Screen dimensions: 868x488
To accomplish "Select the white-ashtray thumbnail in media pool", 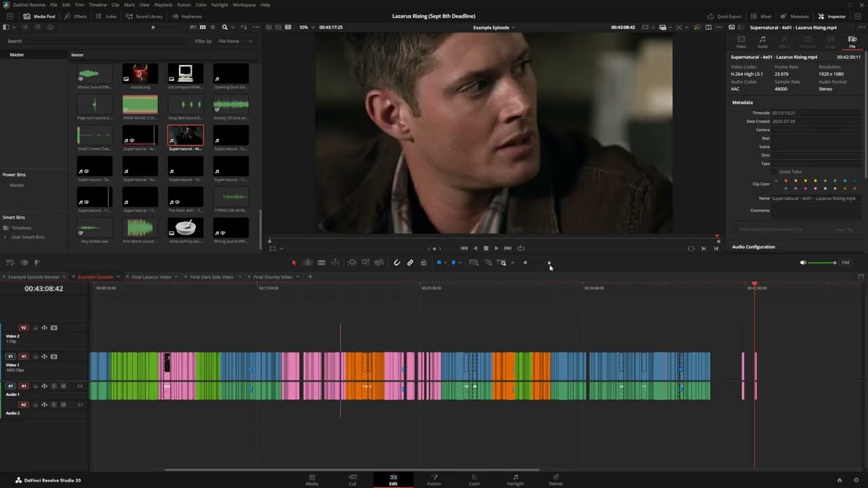I will [185, 227].
